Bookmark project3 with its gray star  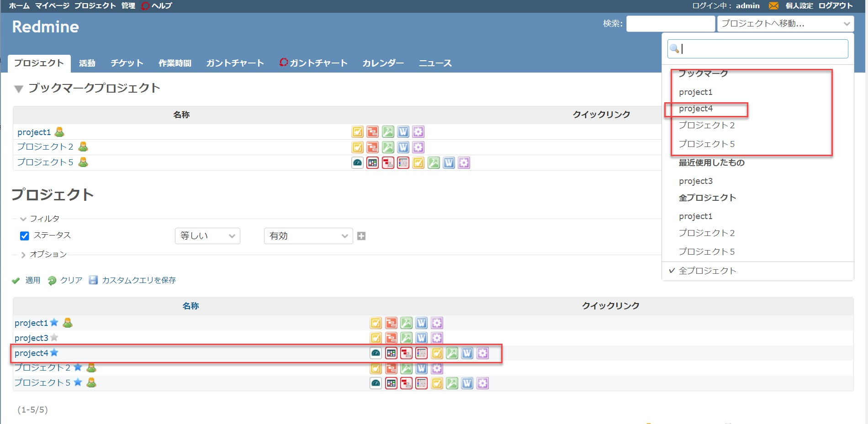(x=54, y=338)
